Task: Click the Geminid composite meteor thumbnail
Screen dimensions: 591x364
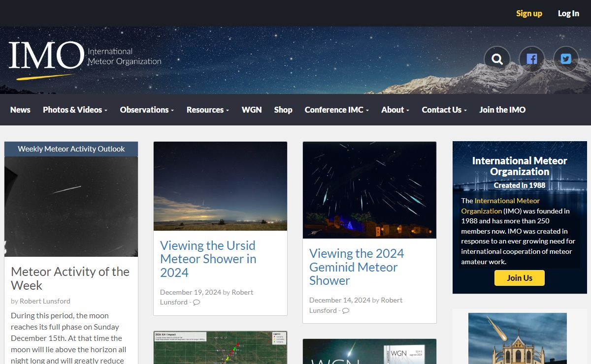Action: pos(369,190)
